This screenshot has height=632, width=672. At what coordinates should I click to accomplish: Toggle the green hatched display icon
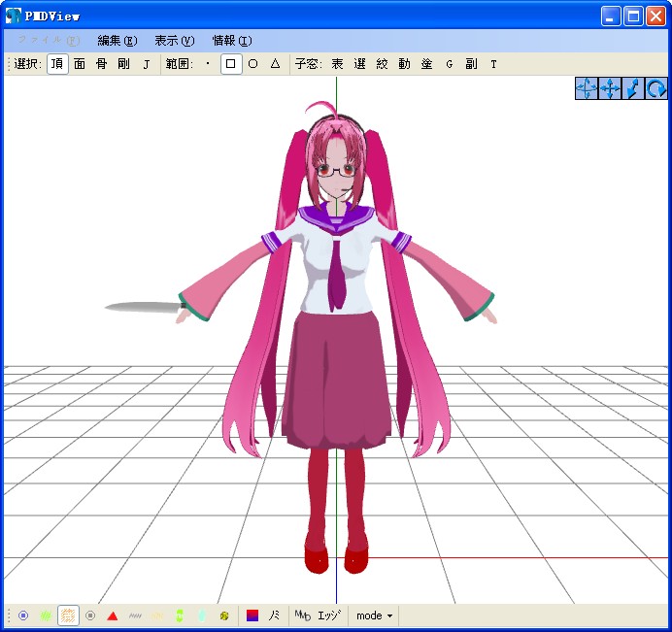[x=46, y=615]
